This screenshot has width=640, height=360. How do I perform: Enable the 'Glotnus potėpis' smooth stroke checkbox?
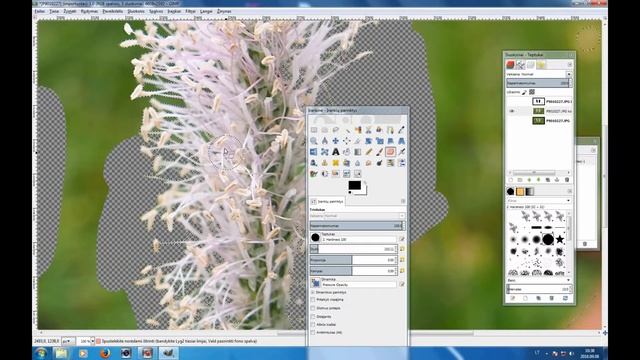click(x=313, y=308)
